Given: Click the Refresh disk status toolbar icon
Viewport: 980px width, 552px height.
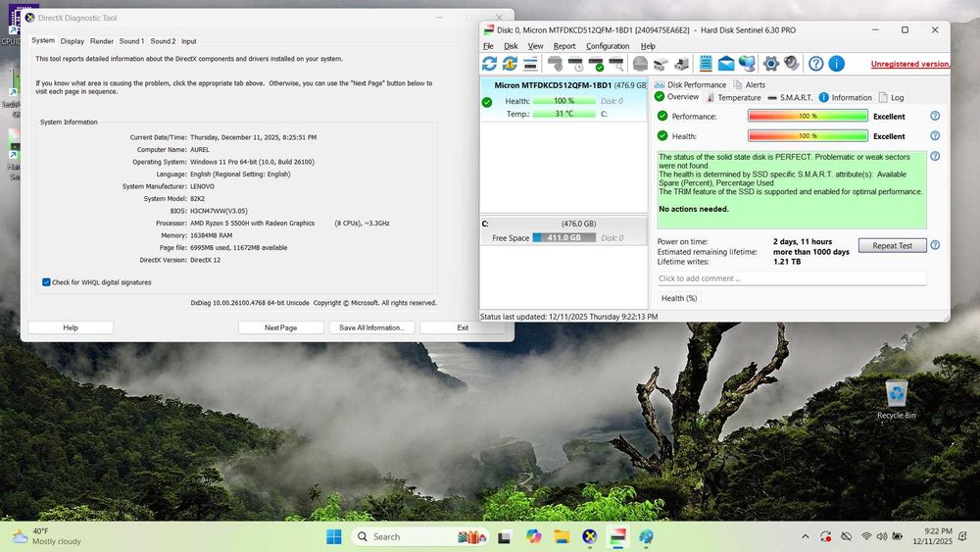Looking at the screenshot, I should [489, 64].
